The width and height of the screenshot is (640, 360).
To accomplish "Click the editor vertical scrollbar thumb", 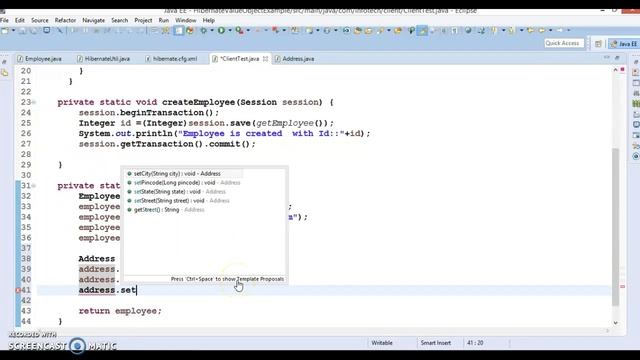I will point(615,227).
